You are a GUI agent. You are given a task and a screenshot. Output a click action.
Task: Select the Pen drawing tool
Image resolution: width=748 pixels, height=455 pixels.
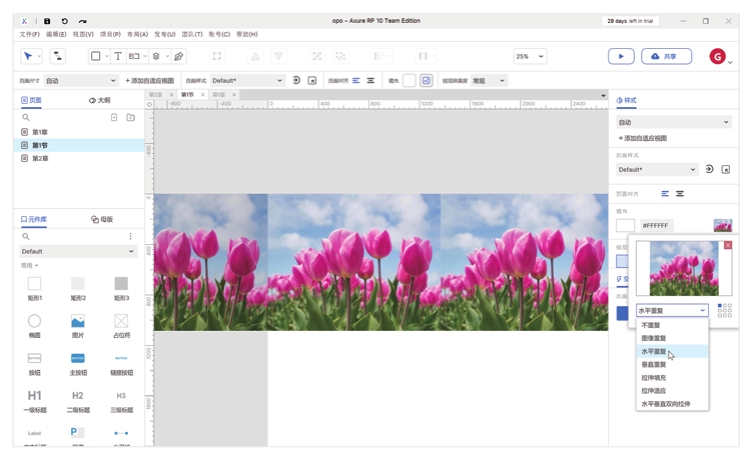pos(179,57)
